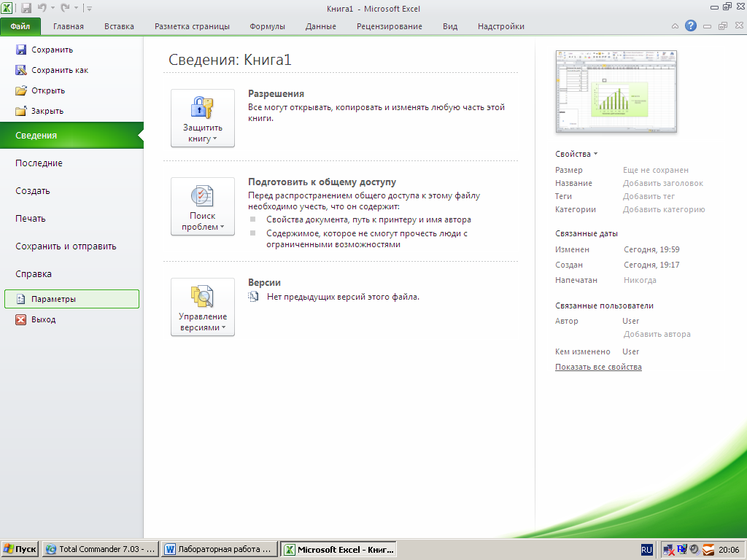747x560 pixels.
Task: Click the Сегодня, 19:59 modified date
Action: point(651,249)
